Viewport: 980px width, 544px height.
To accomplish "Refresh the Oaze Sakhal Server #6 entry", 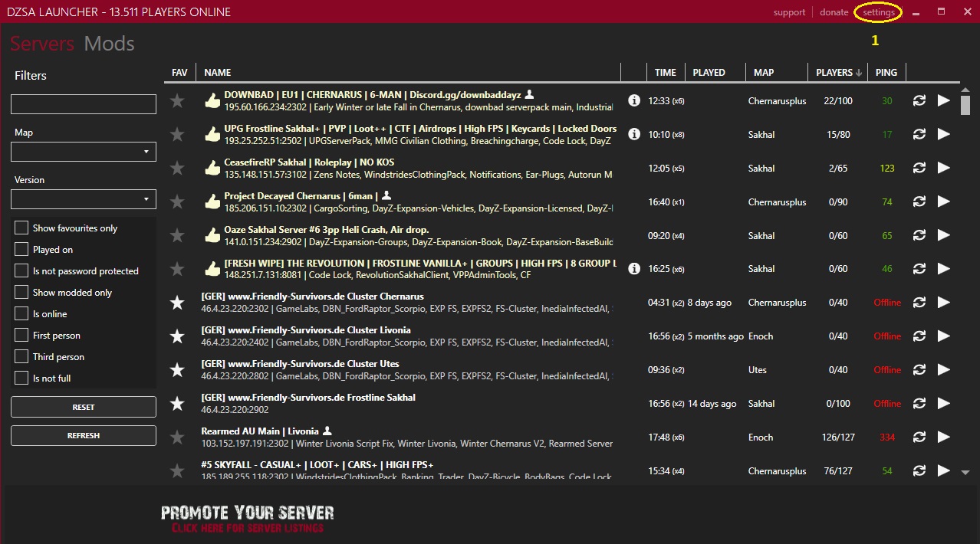I will [x=919, y=235].
